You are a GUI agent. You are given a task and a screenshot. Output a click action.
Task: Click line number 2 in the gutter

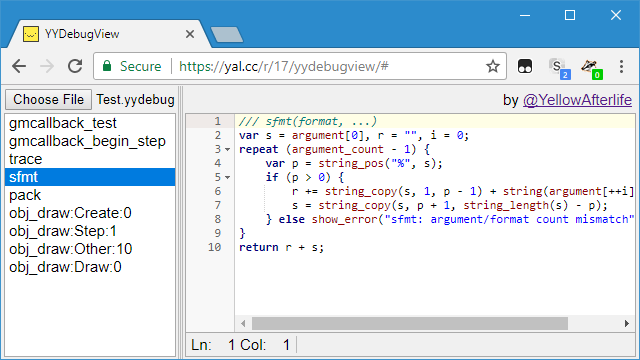click(218, 135)
